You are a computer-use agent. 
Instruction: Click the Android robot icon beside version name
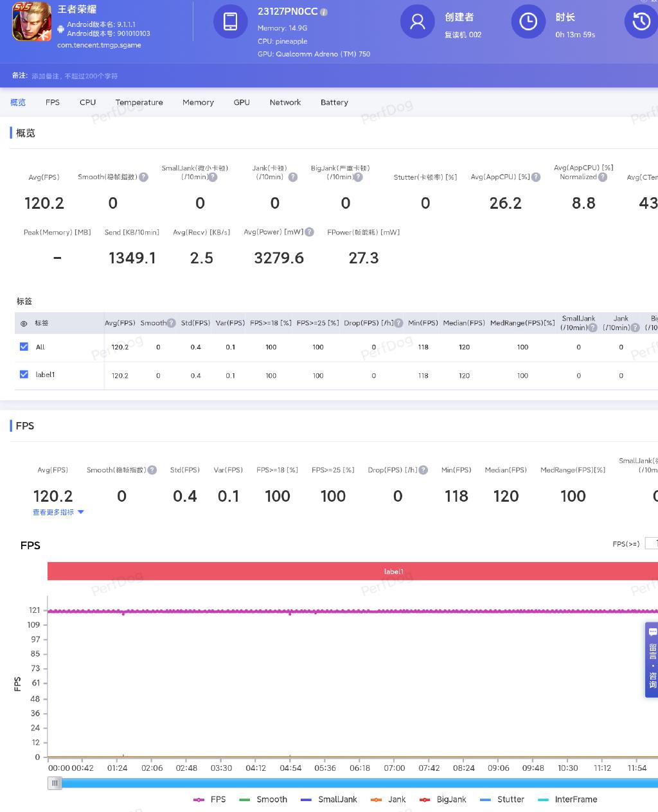point(61,28)
